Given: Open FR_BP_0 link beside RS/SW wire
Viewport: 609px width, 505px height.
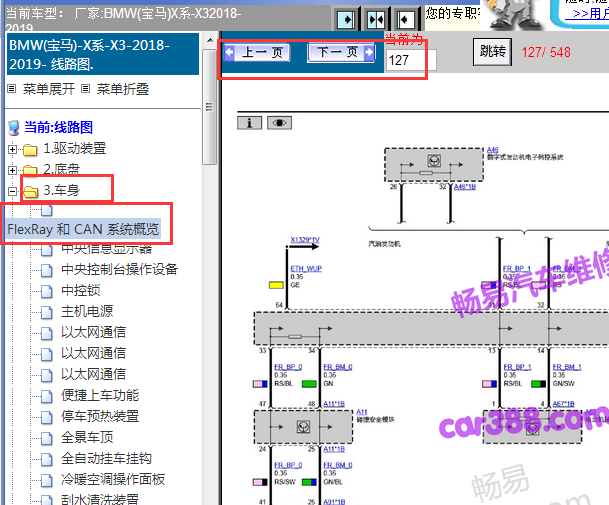Looking at the screenshot, I should click(288, 465).
